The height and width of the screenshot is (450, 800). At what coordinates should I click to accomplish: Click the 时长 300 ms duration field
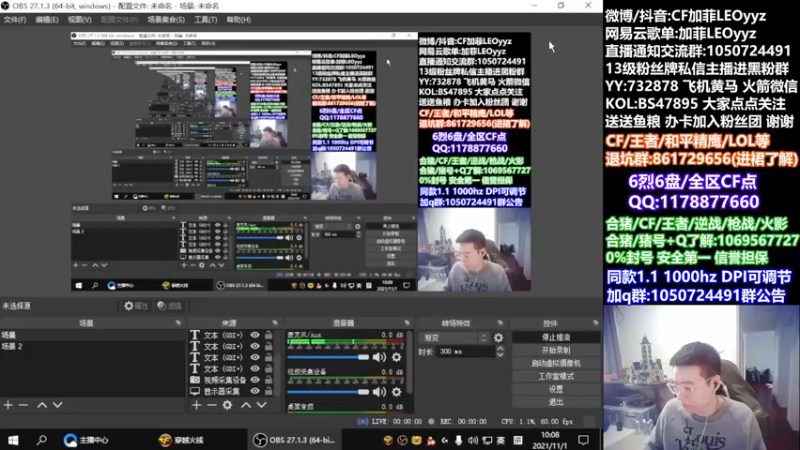466,352
